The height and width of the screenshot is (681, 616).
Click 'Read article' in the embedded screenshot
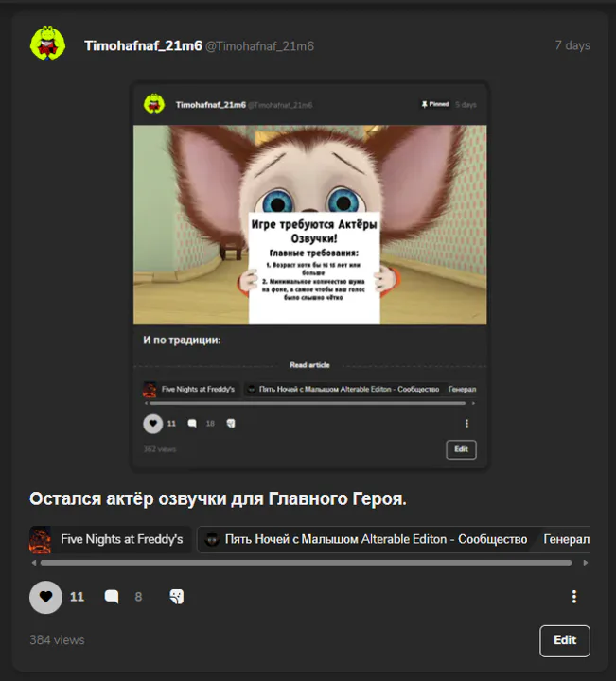point(309,365)
